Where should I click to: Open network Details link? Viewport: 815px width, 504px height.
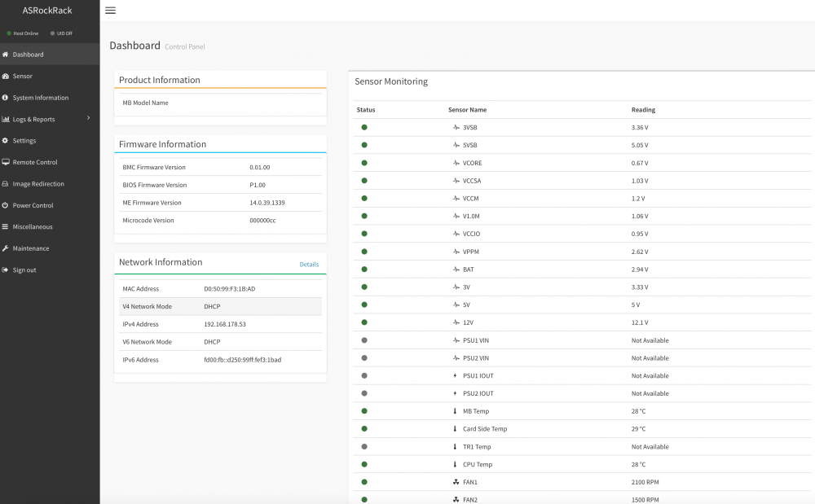pos(309,265)
